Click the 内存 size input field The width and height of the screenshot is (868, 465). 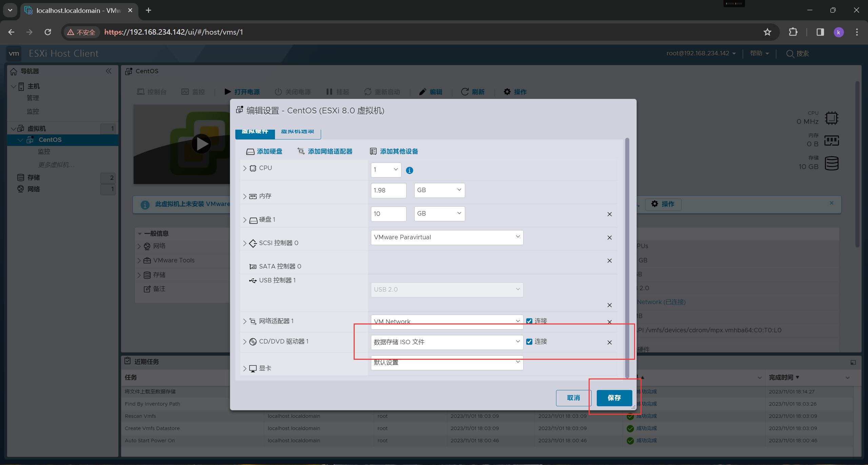click(389, 190)
